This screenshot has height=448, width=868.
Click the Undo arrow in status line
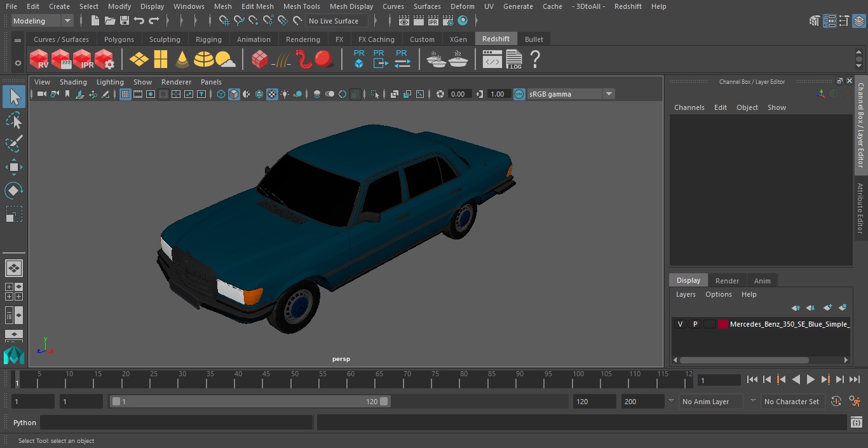139,21
